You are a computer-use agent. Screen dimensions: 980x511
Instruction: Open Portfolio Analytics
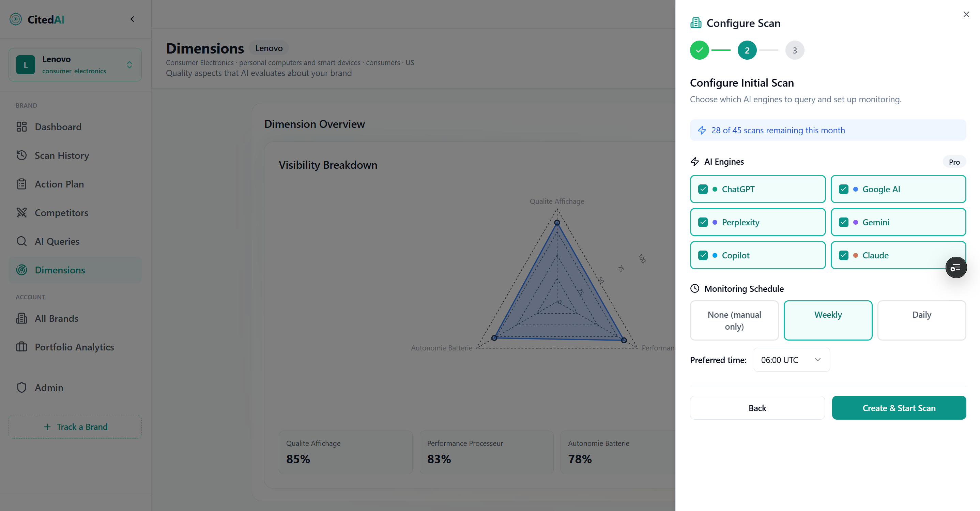(x=74, y=347)
